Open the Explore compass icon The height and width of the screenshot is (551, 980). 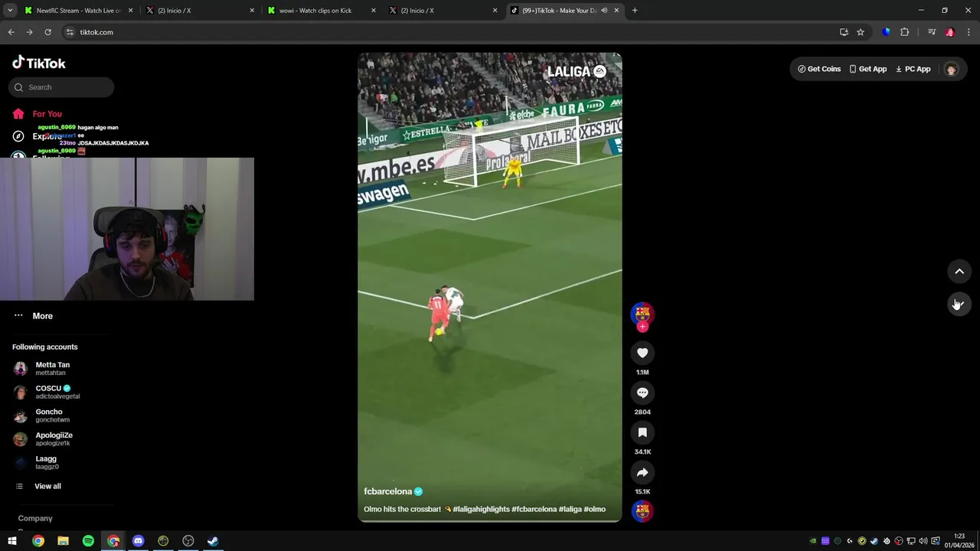[x=18, y=136]
